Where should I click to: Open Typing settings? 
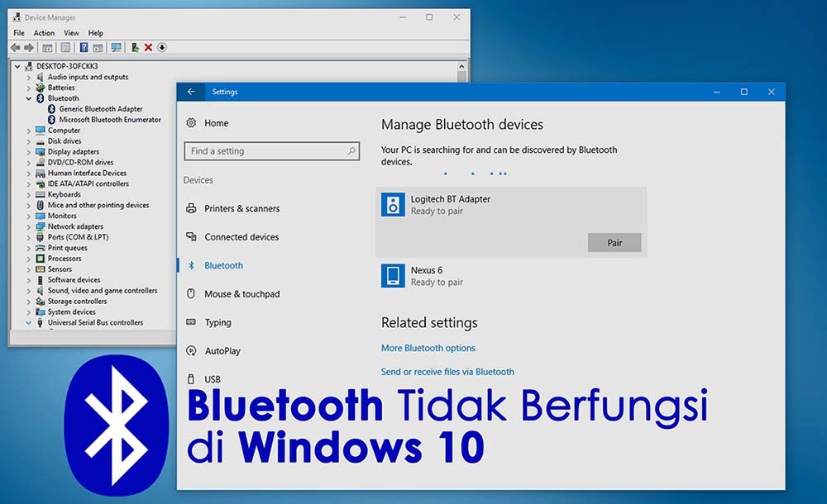click(x=218, y=322)
